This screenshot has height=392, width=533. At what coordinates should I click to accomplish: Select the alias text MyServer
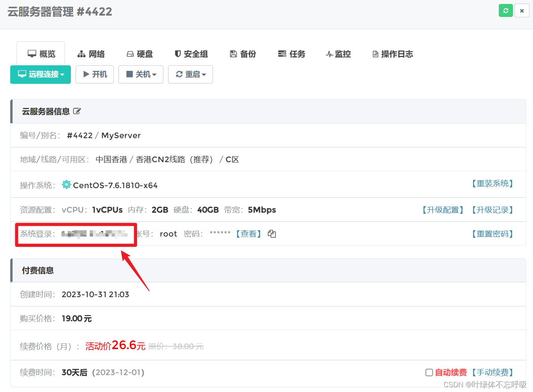pos(121,135)
